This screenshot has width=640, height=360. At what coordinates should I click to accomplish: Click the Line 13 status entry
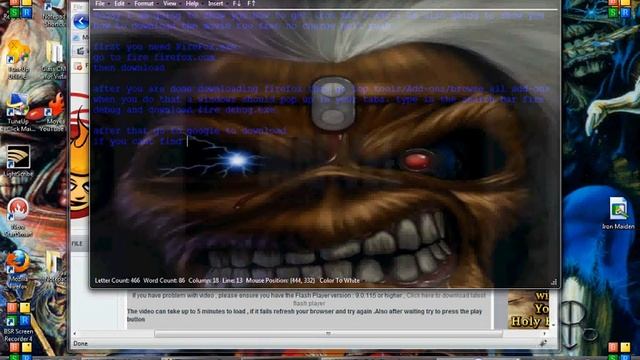(232, 280)
